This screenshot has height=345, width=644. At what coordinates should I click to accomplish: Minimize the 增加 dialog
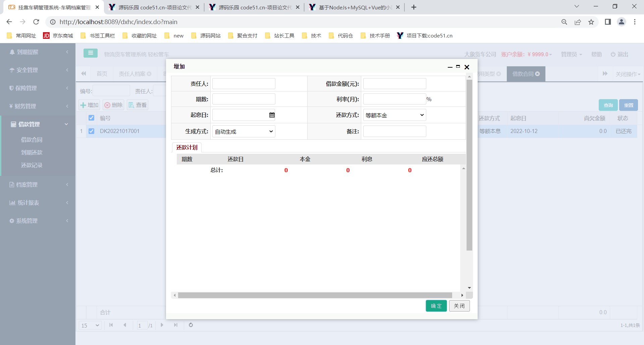coord(450,67)
